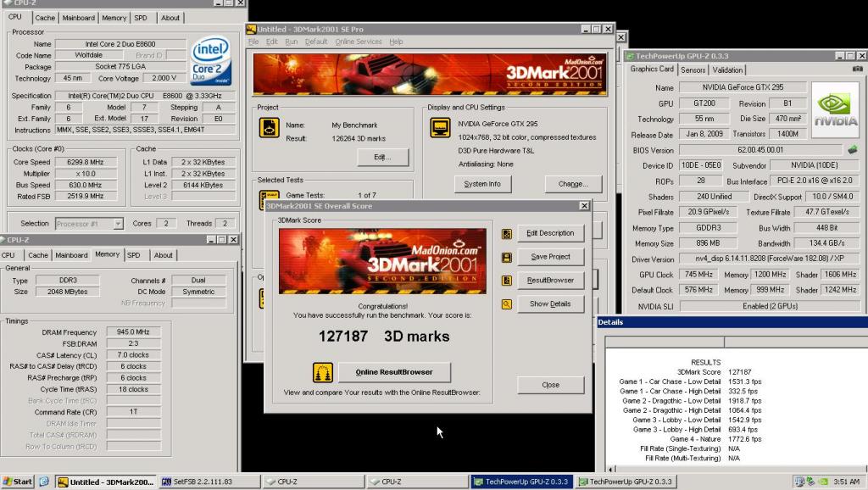Open the File menu in 3DMark2001
The height and width of the screenshot is (490, 868).
point(253,42)
